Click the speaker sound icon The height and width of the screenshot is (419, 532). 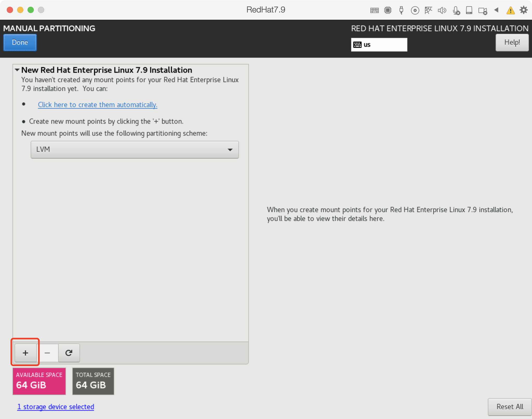click(x=442, y=10)
